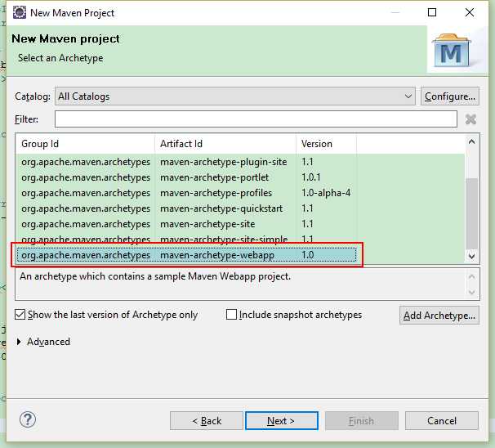Cancel the New Maven Project wizard
Image resolution: width=495 pixels, height=448 pixels.
(442, 421)
